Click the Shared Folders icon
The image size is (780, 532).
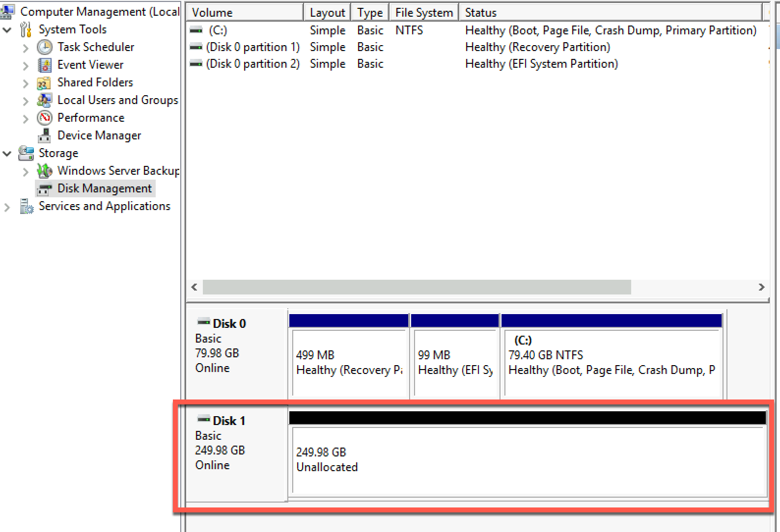point(44,83)
